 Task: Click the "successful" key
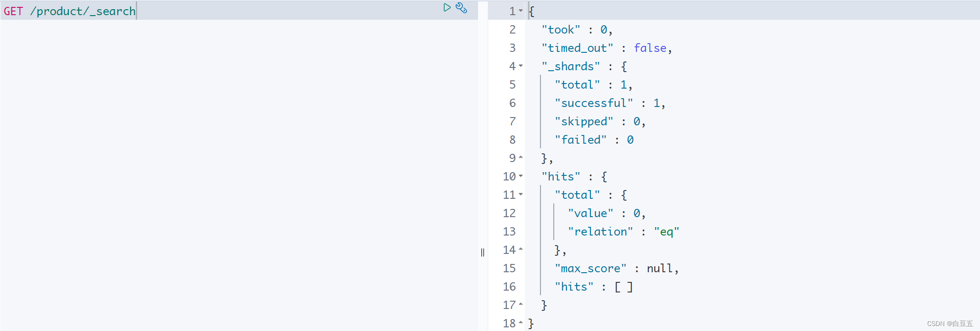click(x=594, y=103)
